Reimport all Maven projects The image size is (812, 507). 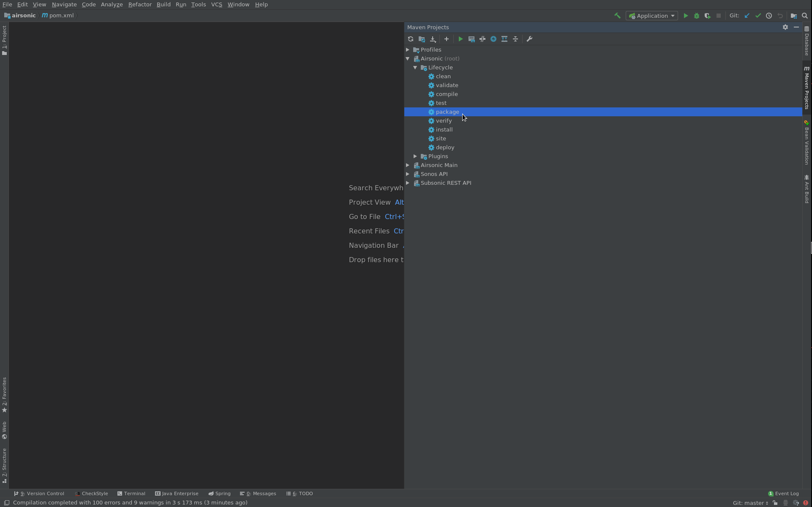point(411,39)
